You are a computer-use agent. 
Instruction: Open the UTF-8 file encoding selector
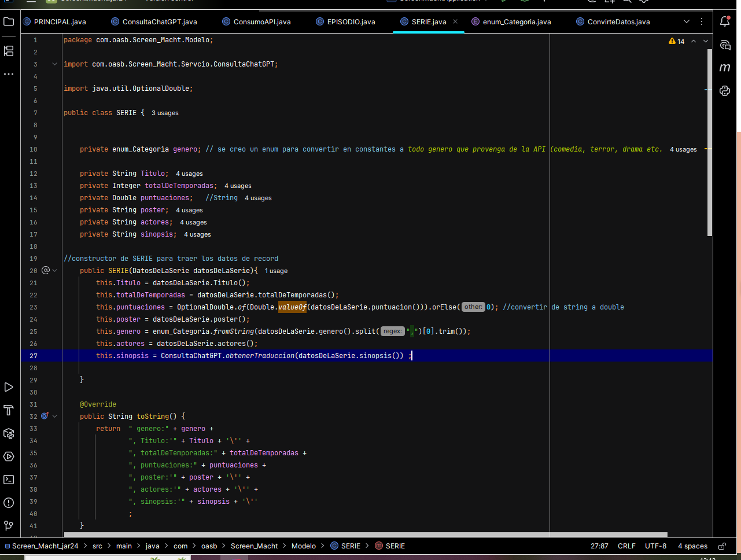655,546
